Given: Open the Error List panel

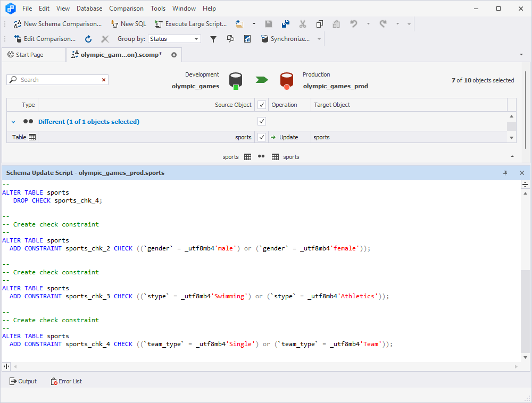Looking at the screenshot, I should click(66, 381).
